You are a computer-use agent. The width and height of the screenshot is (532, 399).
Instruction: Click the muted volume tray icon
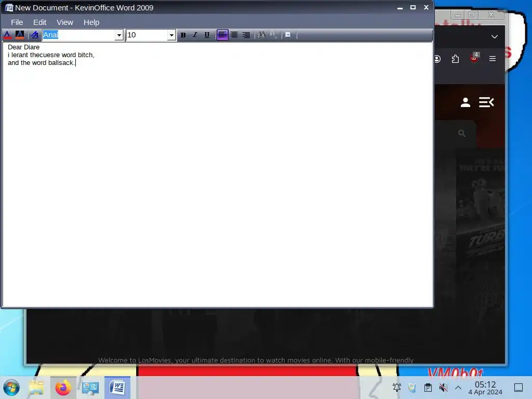pos(443,388)
